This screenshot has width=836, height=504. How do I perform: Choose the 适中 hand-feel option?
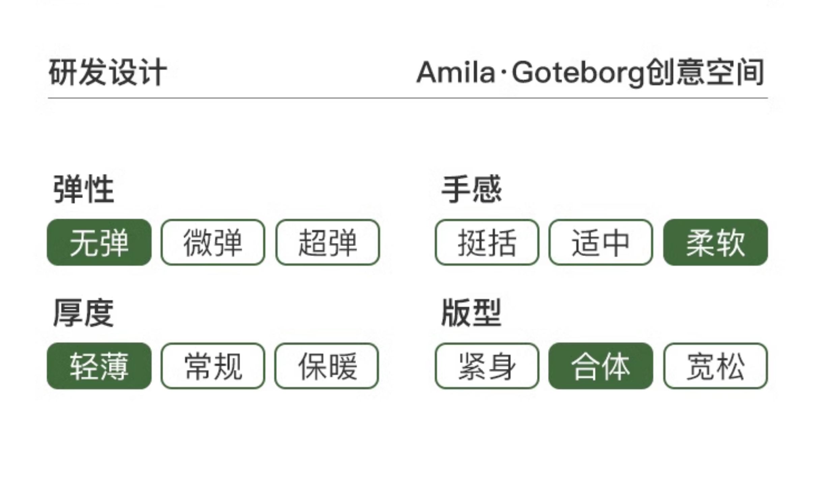pyautogui.click(x=600, y=242)
